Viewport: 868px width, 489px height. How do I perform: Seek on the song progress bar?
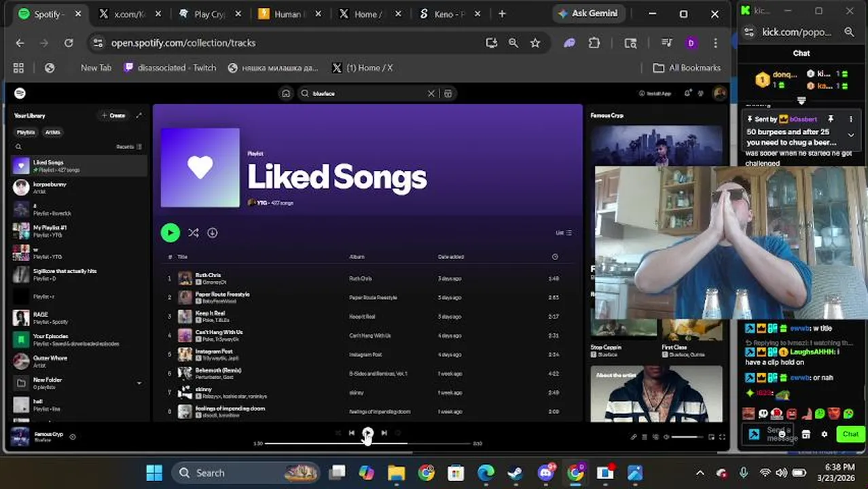click(367, 443)
